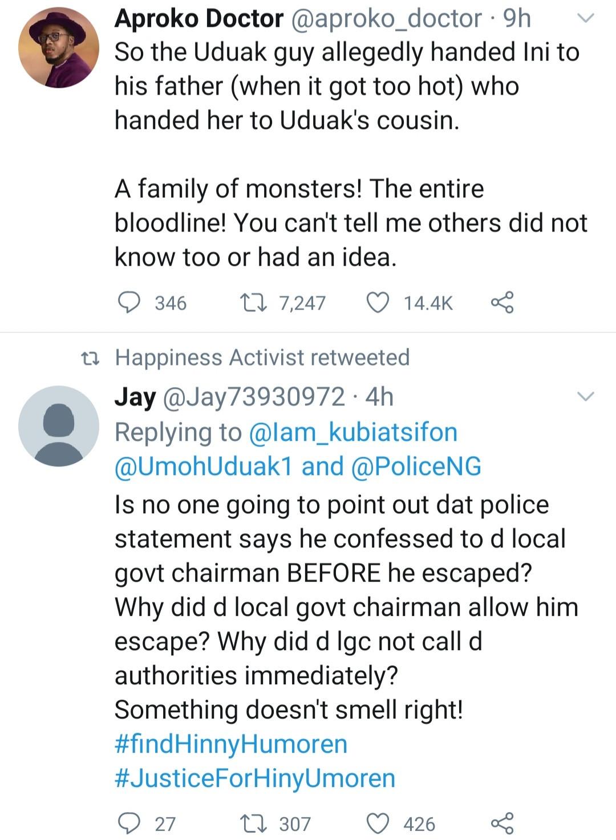The height and width of the screenshot is (840, 616).
Task: Share Jay's tweet
Action: (502, 823)
